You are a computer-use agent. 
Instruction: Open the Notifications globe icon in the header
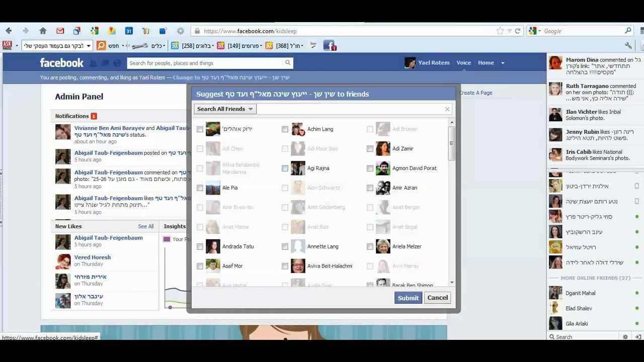coord(117,63)
